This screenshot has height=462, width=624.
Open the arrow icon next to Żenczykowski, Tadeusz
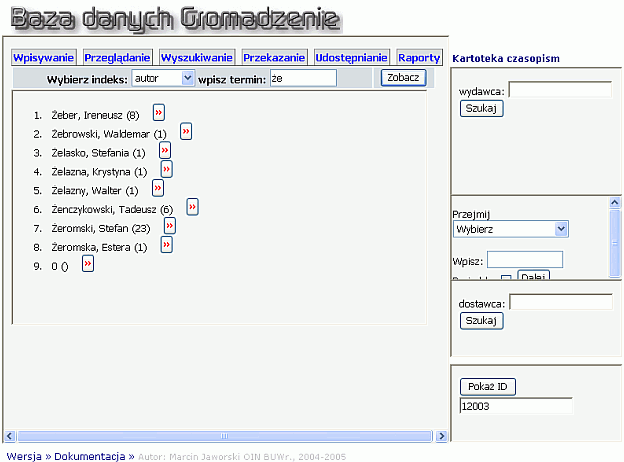coord(193,207)
